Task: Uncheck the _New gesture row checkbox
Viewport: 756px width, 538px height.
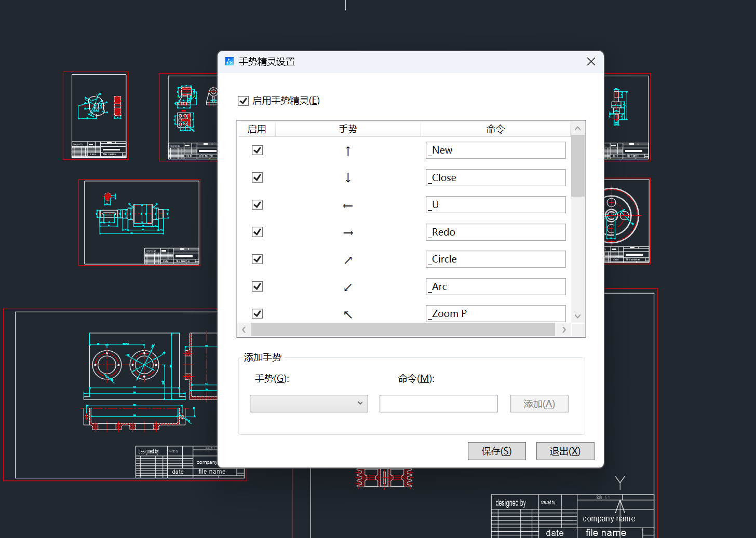Action: point(257,150)
